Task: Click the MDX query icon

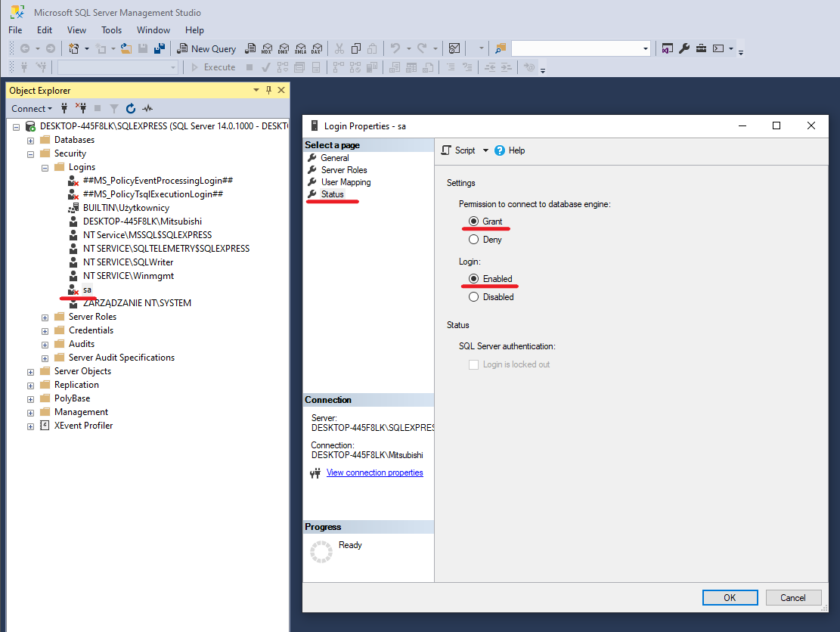Action: [267, 48]
